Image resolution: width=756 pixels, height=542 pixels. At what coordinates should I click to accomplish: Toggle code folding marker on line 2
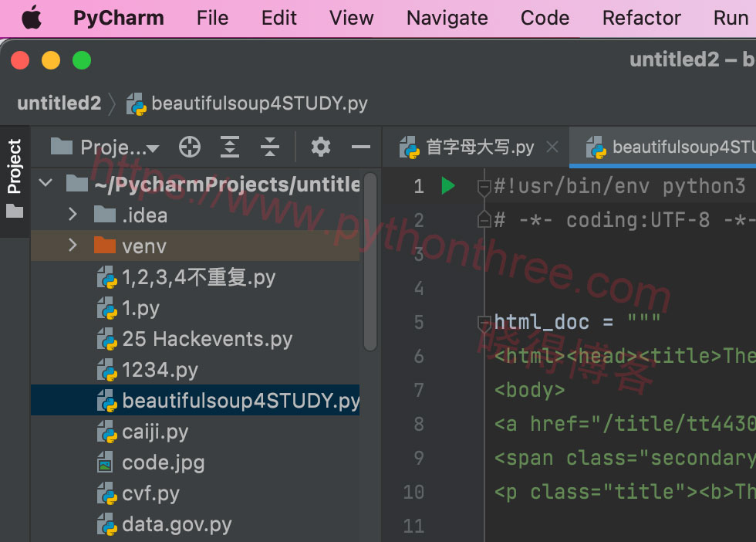[484, 219]
